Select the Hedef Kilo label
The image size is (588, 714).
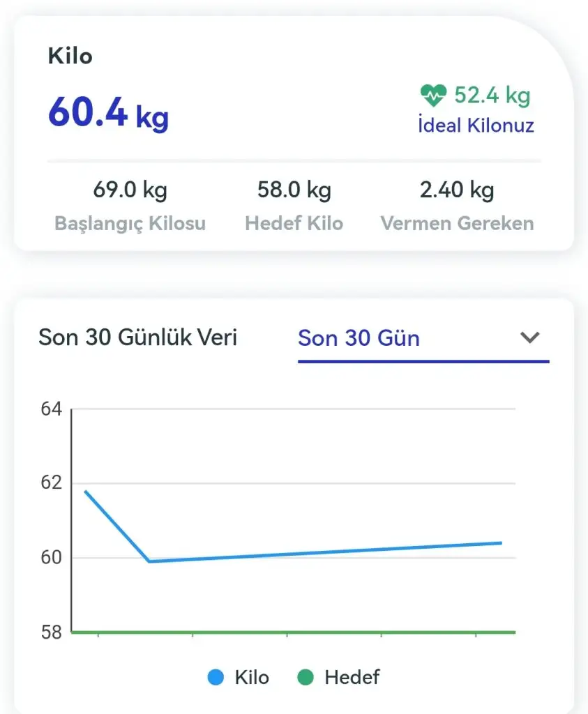click(x=294, y=224)
